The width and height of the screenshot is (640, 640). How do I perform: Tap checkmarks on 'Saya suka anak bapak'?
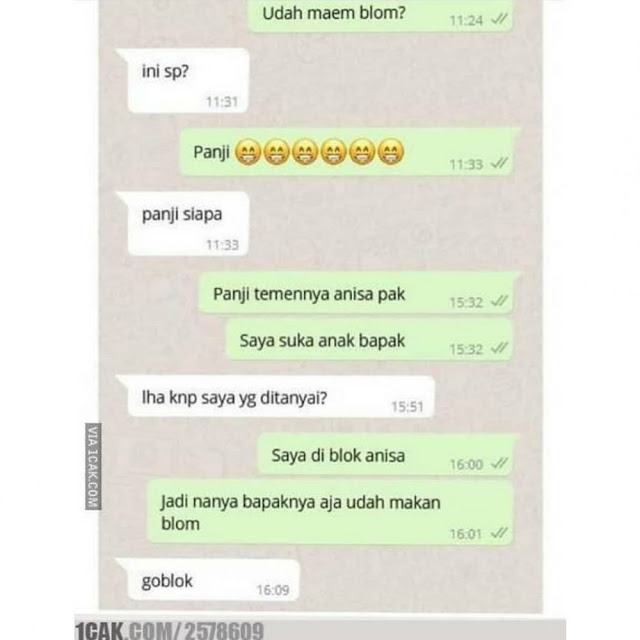(499, 348)
